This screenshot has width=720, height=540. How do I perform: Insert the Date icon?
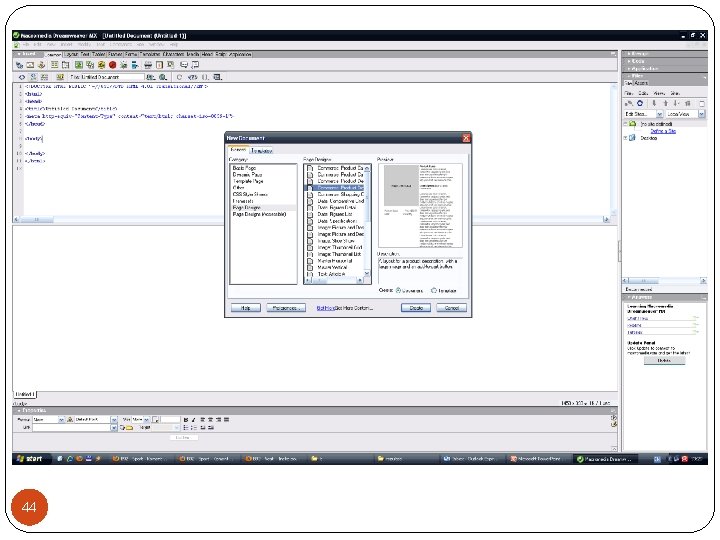[x=159, y=65]
